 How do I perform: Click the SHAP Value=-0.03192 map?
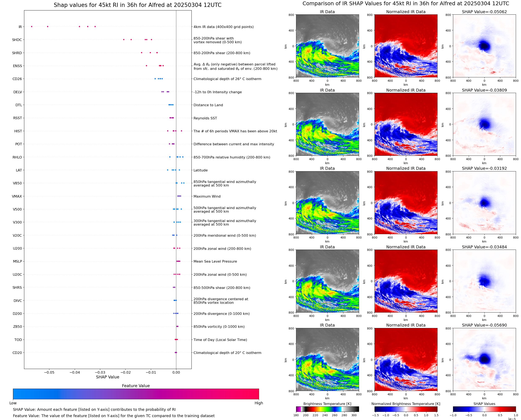coord(484,203)
